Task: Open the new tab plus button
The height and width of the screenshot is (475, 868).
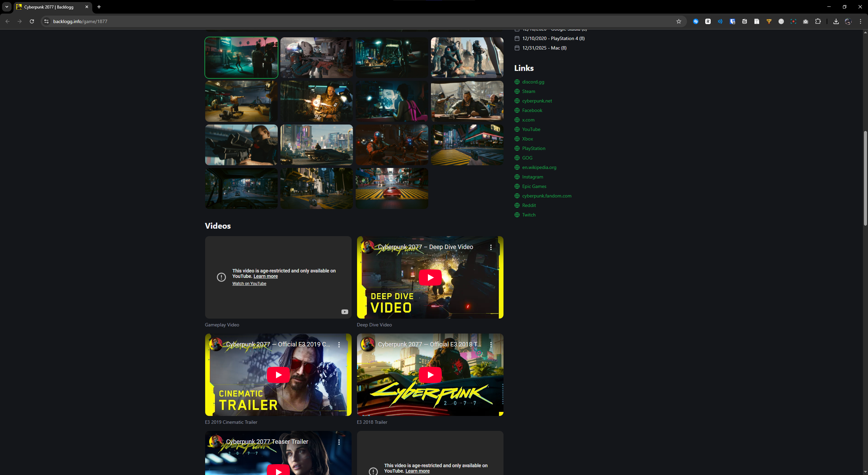Action: 99,7
